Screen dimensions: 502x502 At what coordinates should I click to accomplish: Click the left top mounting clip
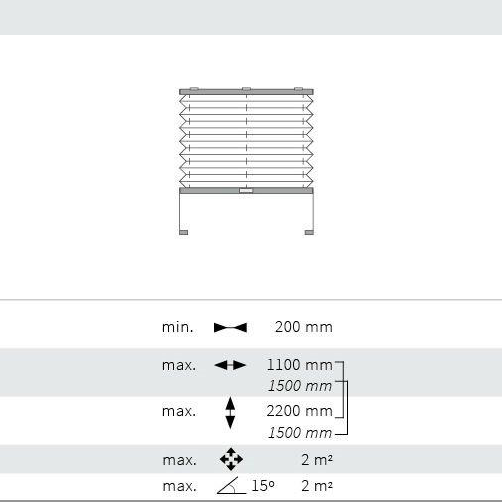point(194,89)
